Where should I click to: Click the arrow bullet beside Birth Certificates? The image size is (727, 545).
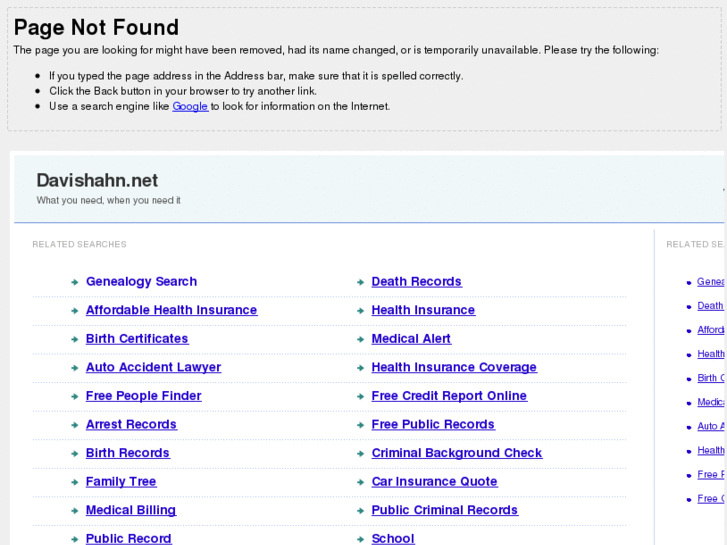pos(75,340)
